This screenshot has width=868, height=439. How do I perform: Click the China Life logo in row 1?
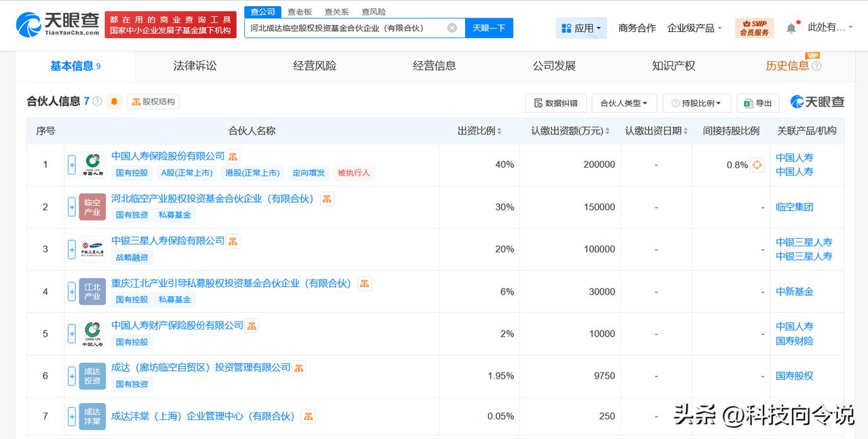[x=92, y=165]
